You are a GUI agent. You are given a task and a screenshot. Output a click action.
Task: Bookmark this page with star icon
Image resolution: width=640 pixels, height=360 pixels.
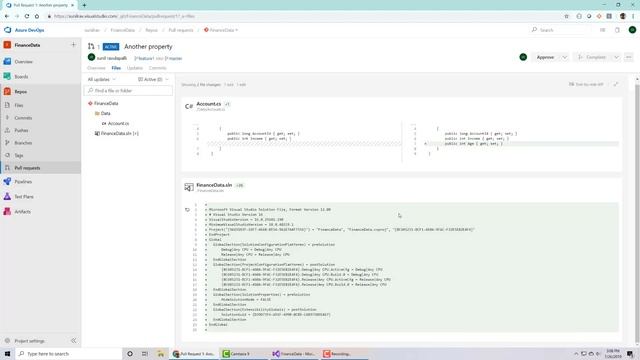[567, 16]
